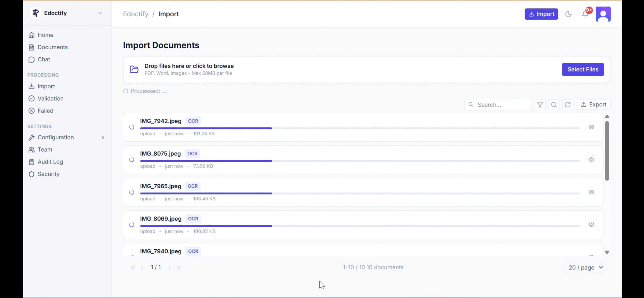
Task: Navigate to Import via breadcrumb
Action: click(169, 14)
